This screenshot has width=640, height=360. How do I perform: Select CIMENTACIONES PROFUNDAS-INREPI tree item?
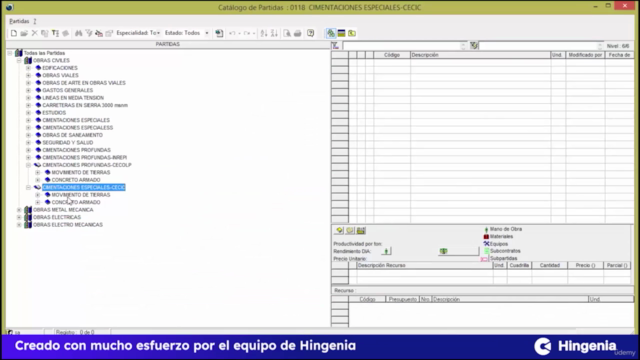tap(84, 158)
